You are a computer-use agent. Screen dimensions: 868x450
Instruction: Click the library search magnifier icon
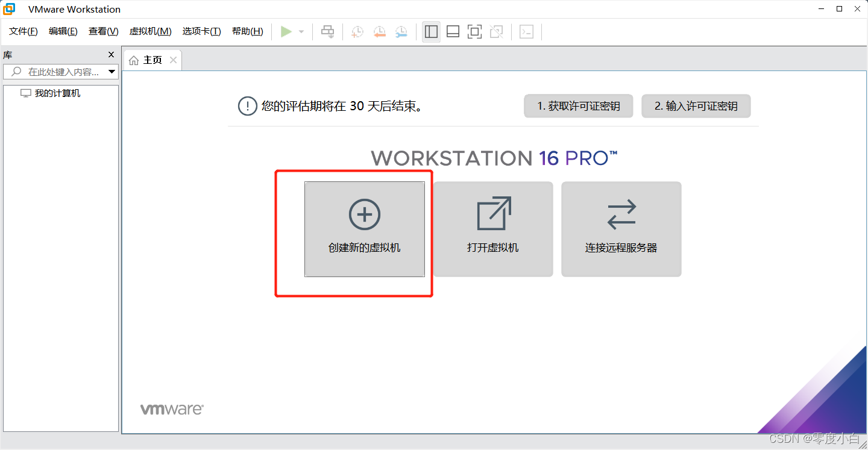coord(16,72)
